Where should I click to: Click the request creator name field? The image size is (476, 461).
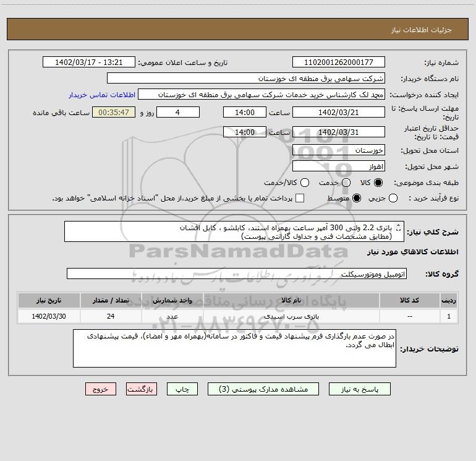261,94
